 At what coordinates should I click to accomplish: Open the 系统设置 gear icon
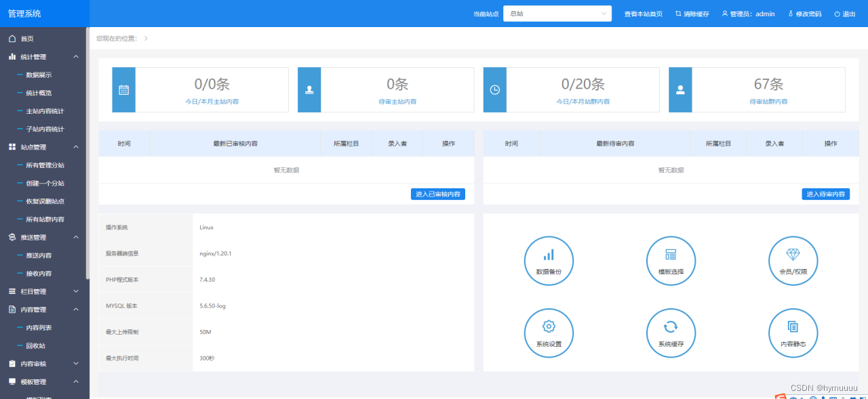point(549,333)
